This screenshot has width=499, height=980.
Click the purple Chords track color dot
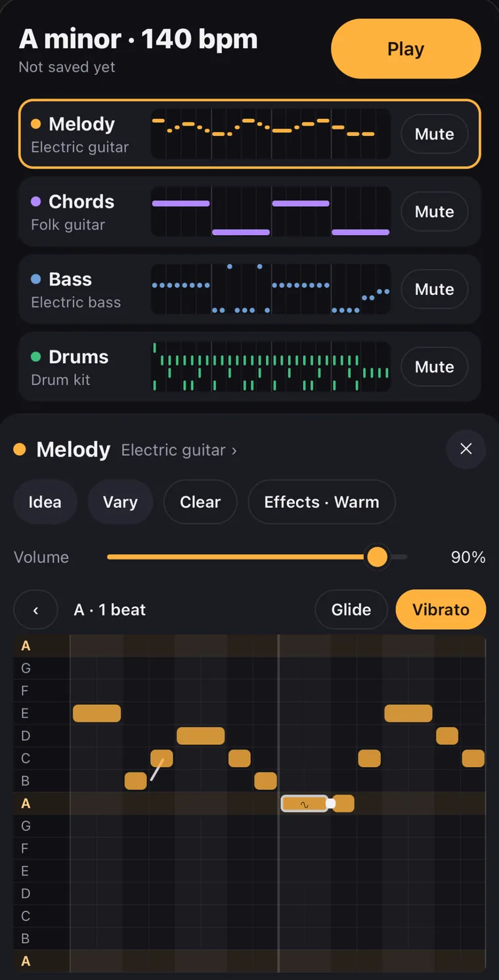(x=35, y=202)
